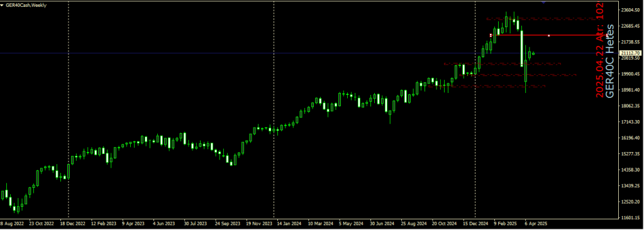
Task: Click the 15 Dec 2024 date label
Action: pos(475,224)
